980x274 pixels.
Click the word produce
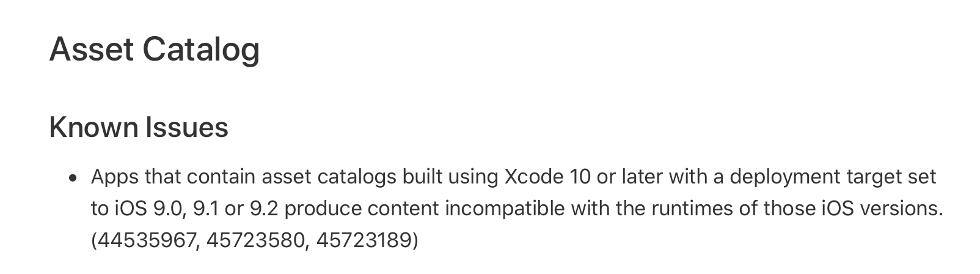tap(323, 209)
